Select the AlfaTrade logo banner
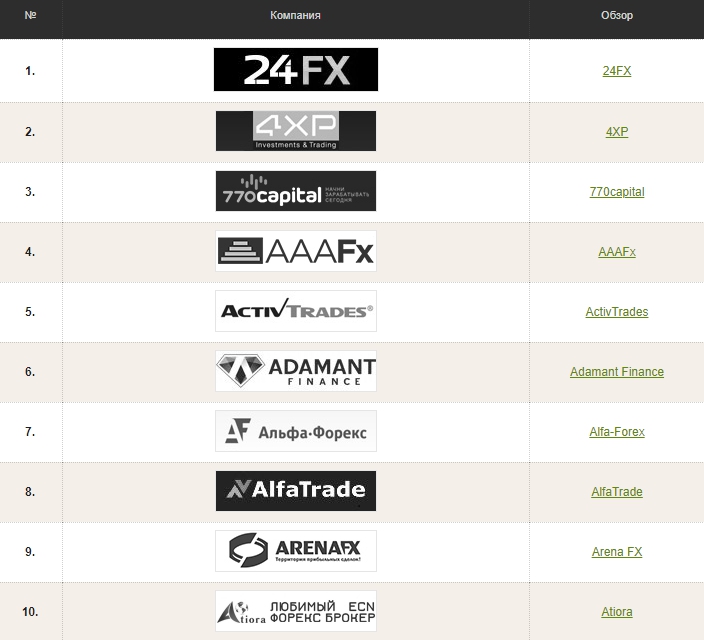 click(x=296, y=491)
